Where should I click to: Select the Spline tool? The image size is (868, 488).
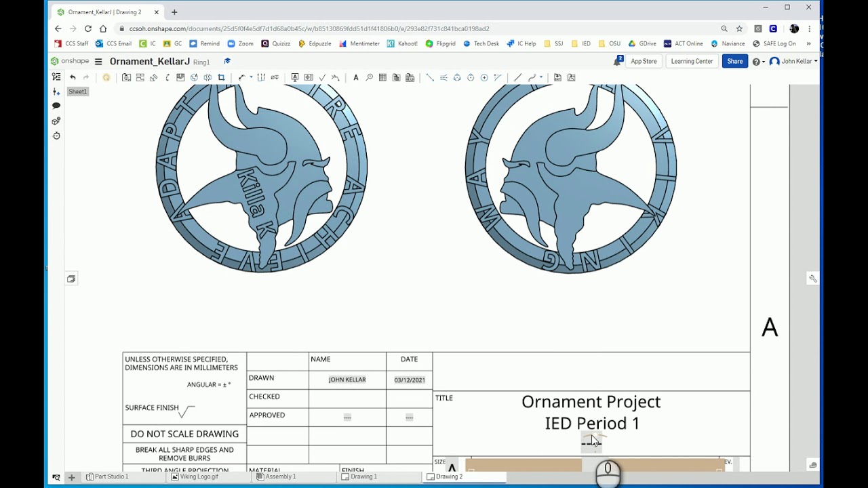click(532, 77)
